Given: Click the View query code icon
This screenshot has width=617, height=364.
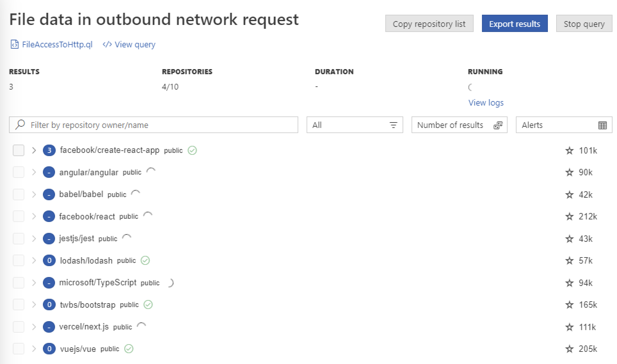Looking at the screenshot, I should (x=107, y=44).
